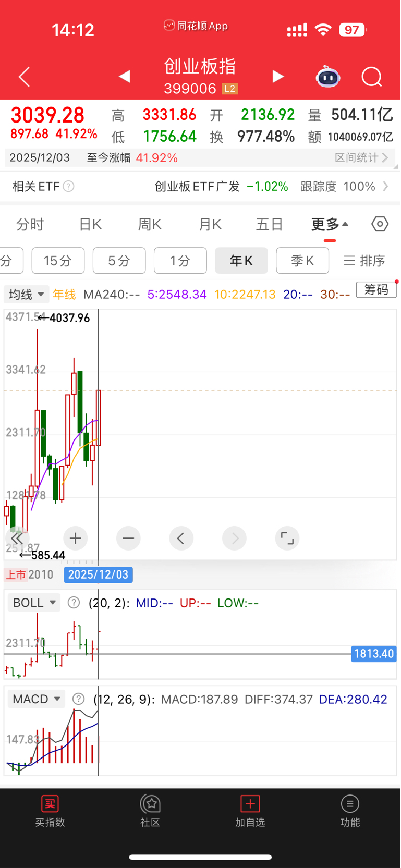Open the MACD indicator dropdown
401x868 pixels.
[x=37, y=699]
